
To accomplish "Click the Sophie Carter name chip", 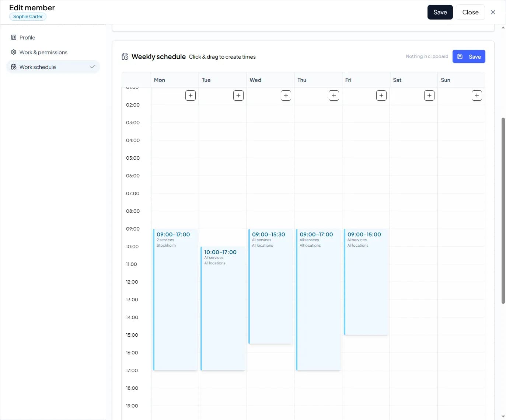I will [28, 16].
